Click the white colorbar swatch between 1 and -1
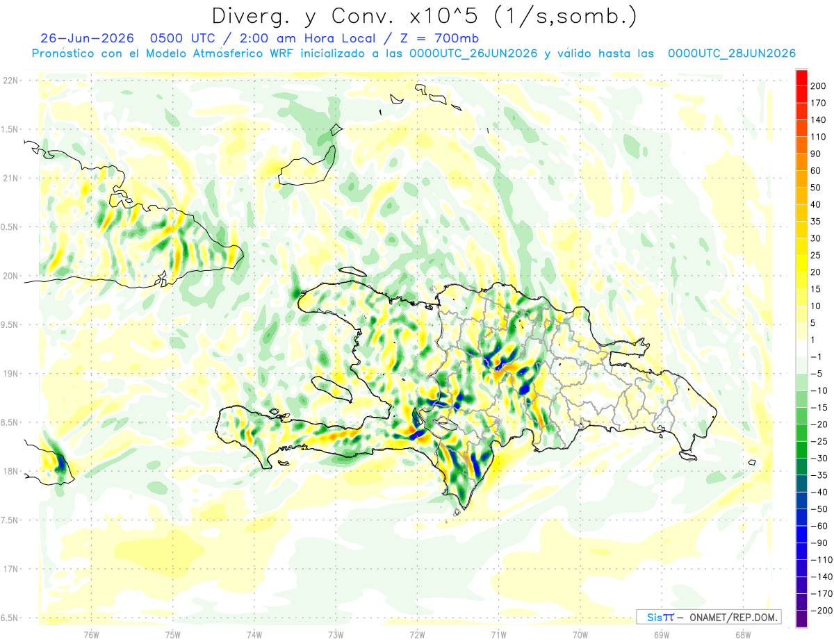Image resolution: width=834 pixels, height=644 pixels. coord(801,348)
